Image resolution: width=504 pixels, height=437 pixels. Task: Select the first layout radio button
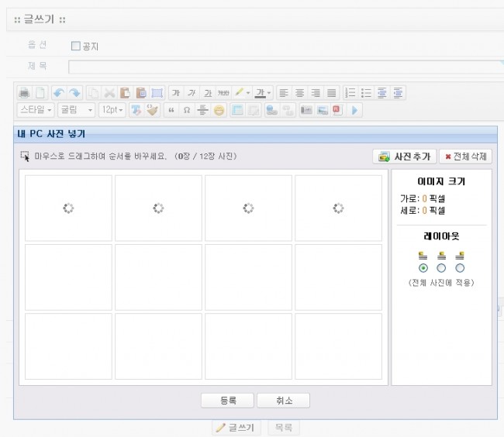tap(423, 268)
